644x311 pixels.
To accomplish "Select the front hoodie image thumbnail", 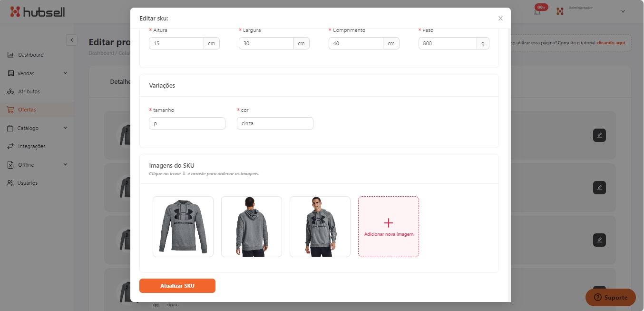I will coord(183,227).
